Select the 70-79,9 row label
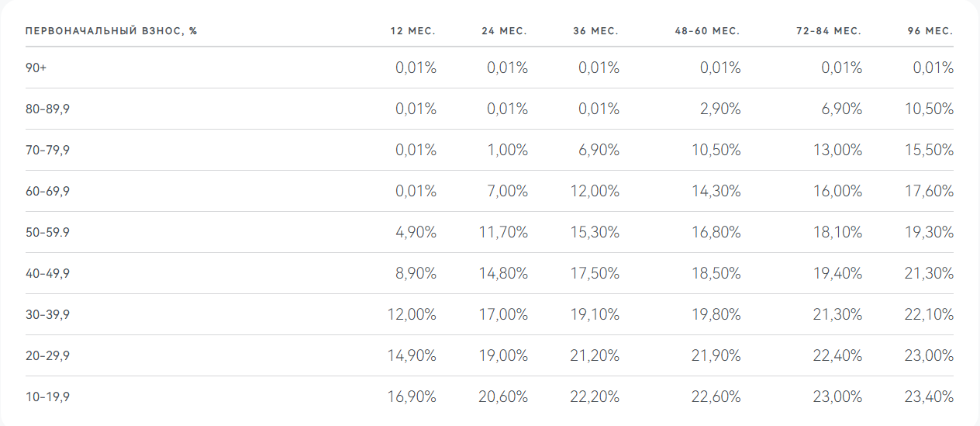 pyautogui.click(x=48, y=151)
